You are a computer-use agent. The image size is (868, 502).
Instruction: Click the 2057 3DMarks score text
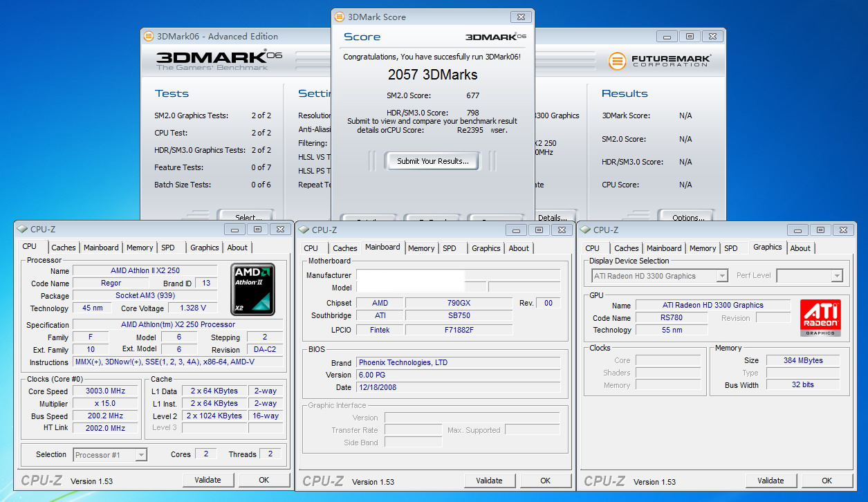pyautogui.click(x=432, y=75)
